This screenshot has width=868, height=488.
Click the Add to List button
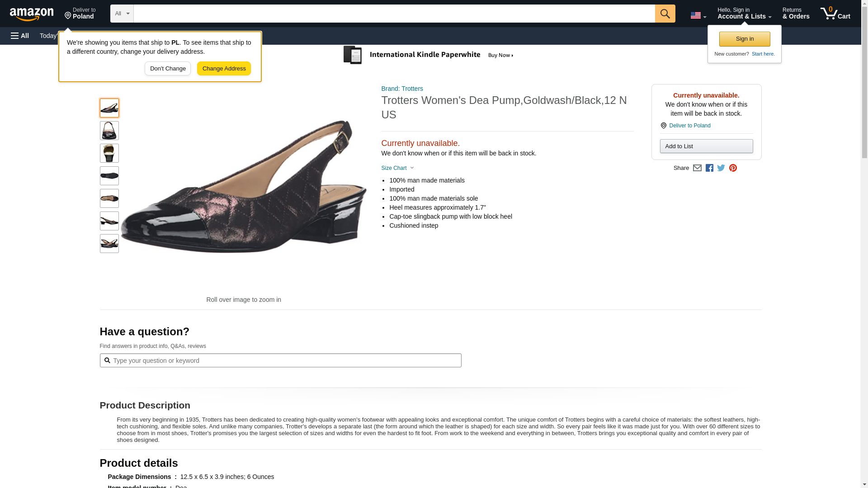[x=706, y=146]
